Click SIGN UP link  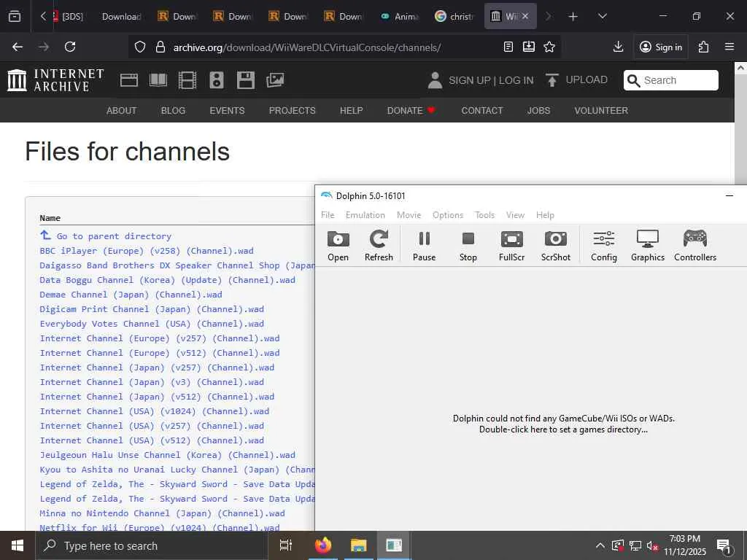(x=469, y=80)
